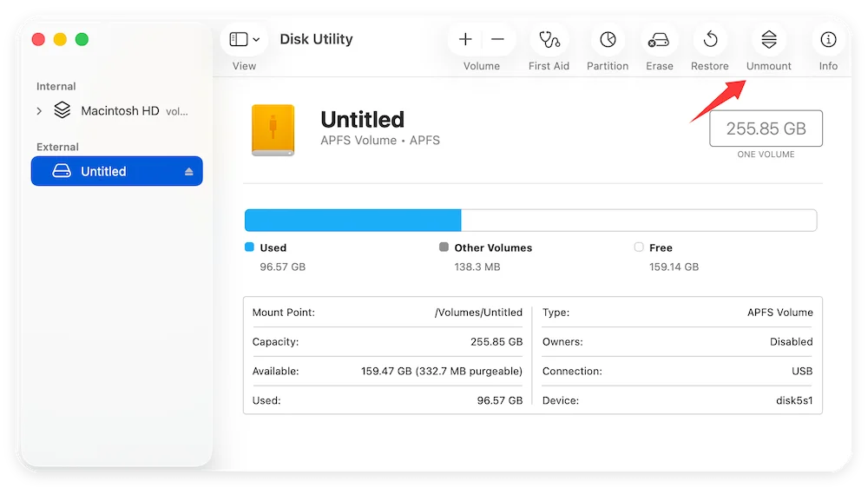
Task: Click the Macintosh HD layers icon
Action: [62, 110]
